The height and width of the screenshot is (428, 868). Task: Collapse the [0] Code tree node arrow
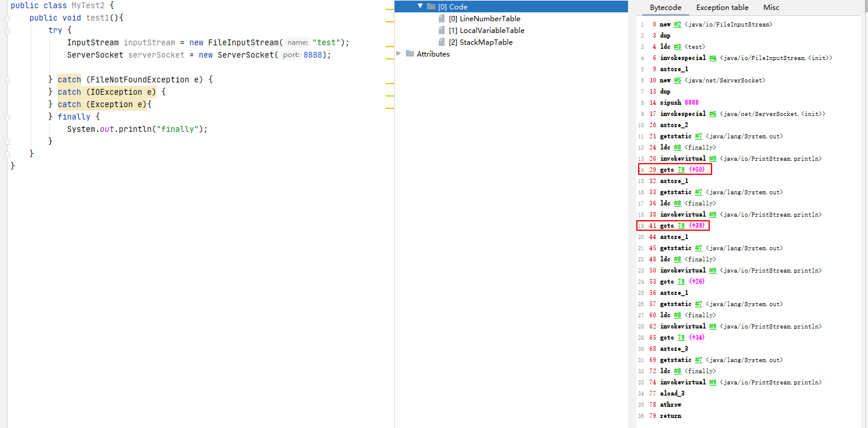tap(420, 6)
